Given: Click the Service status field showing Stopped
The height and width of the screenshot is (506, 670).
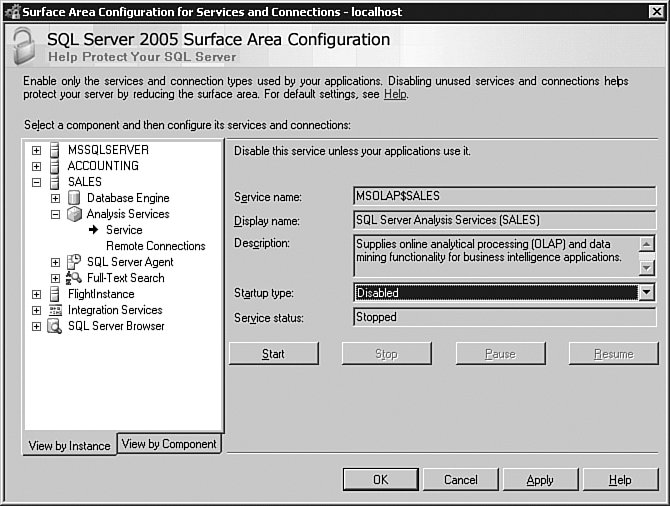Looking at the screenshot, I should 504,317.
